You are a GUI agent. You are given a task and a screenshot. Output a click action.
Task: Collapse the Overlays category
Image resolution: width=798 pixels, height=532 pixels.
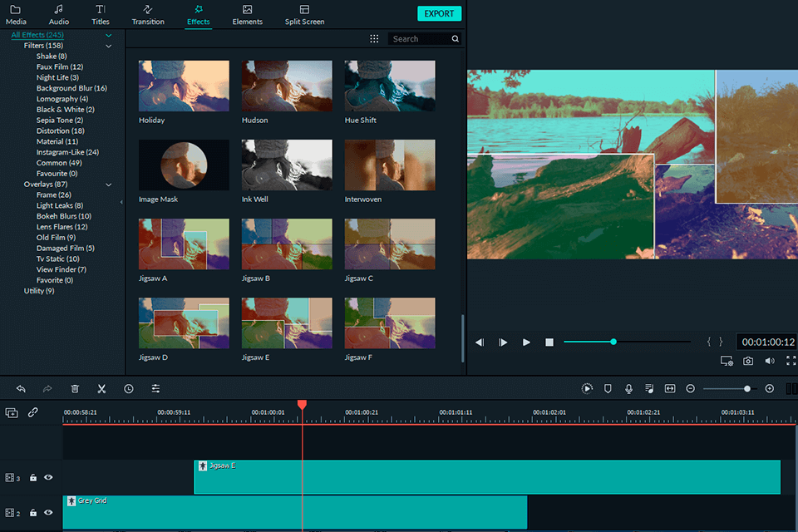[x=107, y=184]
